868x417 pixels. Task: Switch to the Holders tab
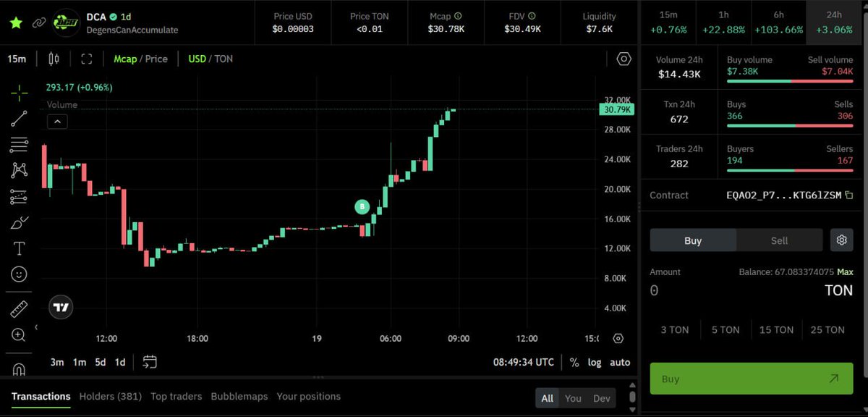pos(110,396)
